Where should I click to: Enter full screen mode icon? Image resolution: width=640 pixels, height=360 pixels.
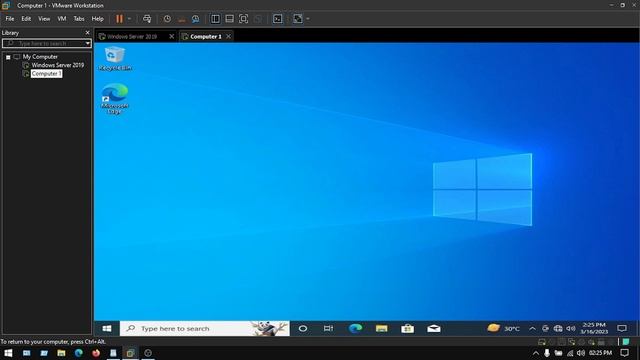243,19
